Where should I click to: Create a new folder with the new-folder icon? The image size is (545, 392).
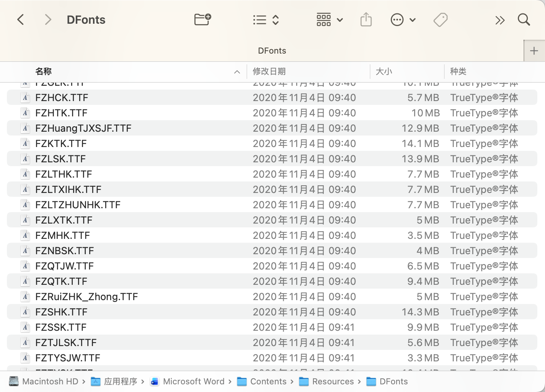202,20
